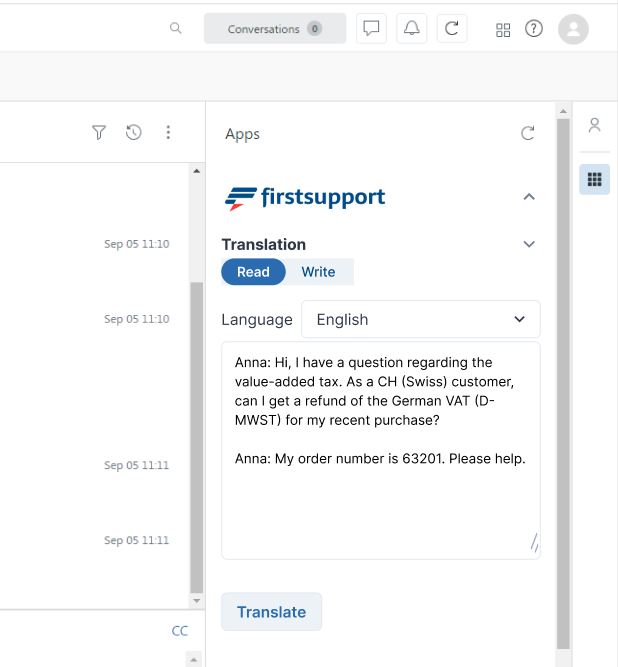
Task: Click the Apps panel scrollbar
Action: [563, 384]
